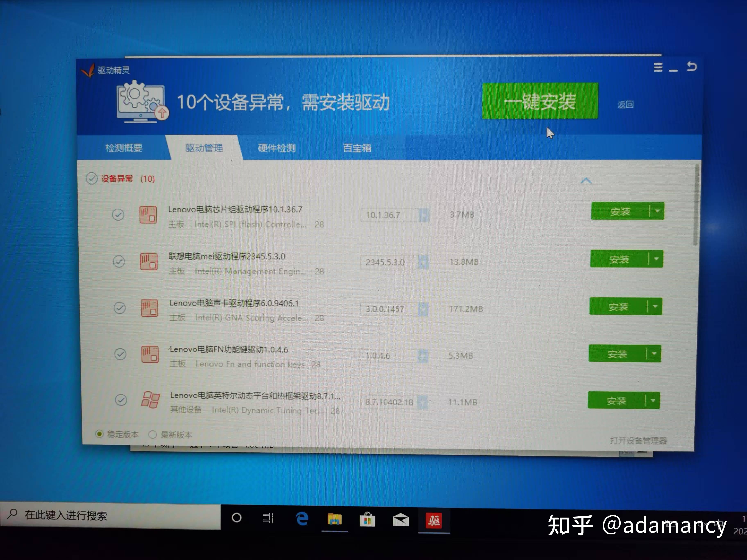The height and width of the screenshot is (560, 747).
Task: Click the 171.2MB size text
Action: click(x=466, y=309)
